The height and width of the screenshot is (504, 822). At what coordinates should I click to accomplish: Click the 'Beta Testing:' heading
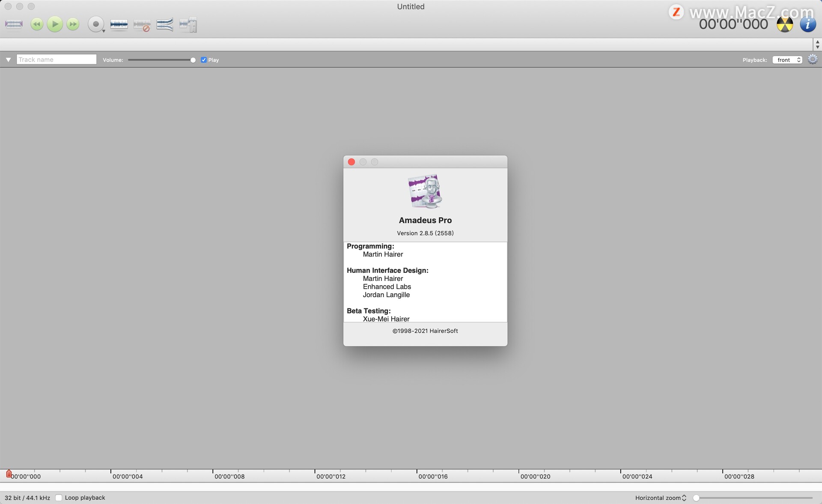click(x=369, y=311)
